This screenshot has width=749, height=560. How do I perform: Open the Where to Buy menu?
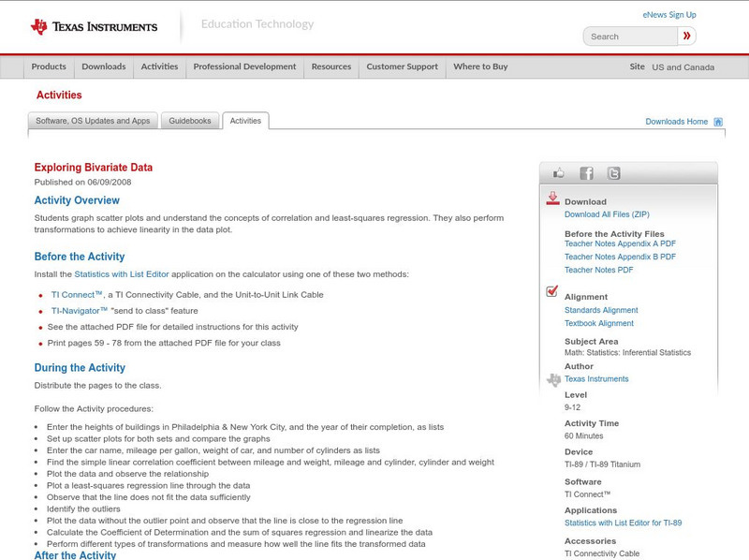click(480, 66)
